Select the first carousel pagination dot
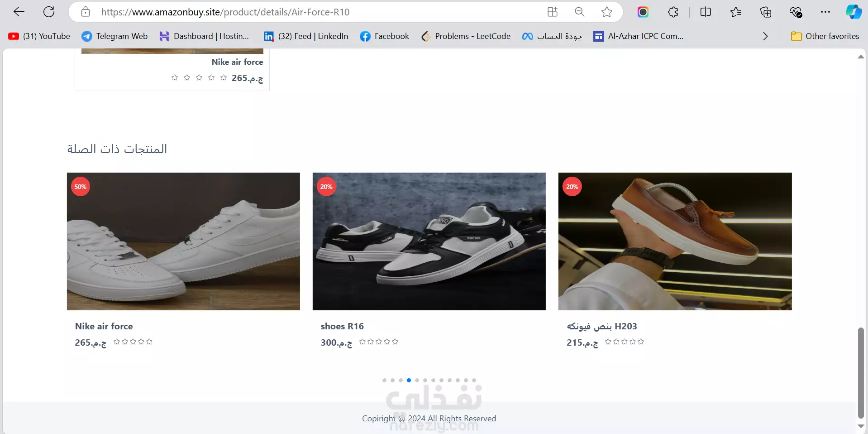Viewport: 868px width, 434px height. tap(384, 381)
